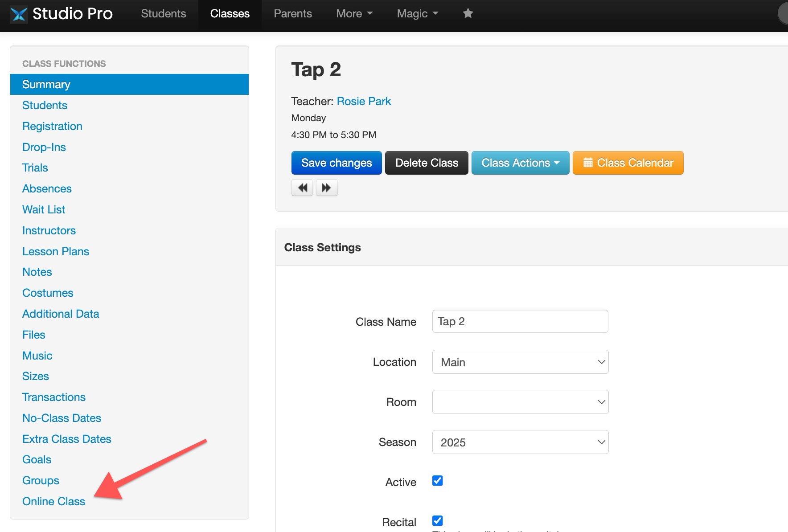Open Lesson Plans in the sidebar
This screenshot has height=532, width=788.
coord(56,251)
